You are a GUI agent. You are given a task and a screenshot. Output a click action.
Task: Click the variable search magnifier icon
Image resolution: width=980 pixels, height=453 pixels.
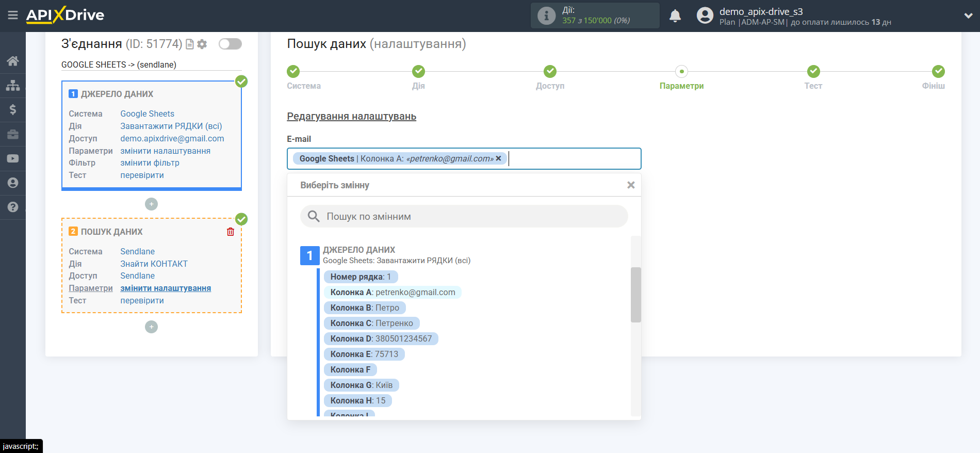(314, 216)
